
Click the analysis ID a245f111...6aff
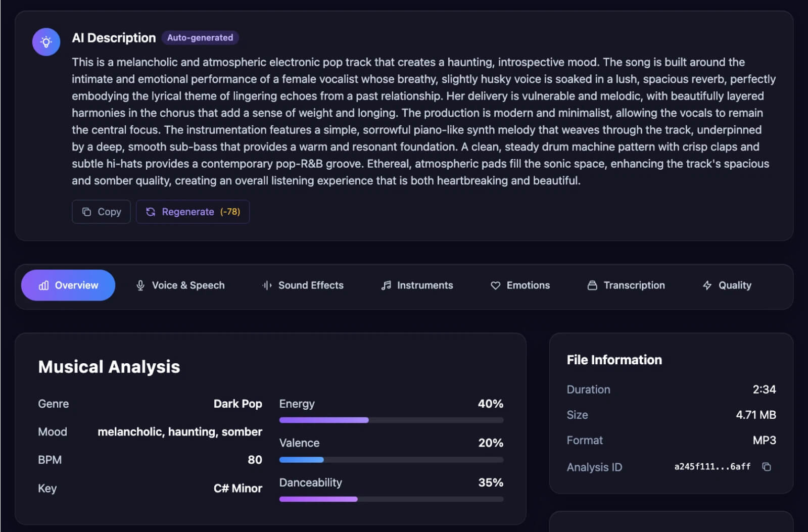click(712, 467)
